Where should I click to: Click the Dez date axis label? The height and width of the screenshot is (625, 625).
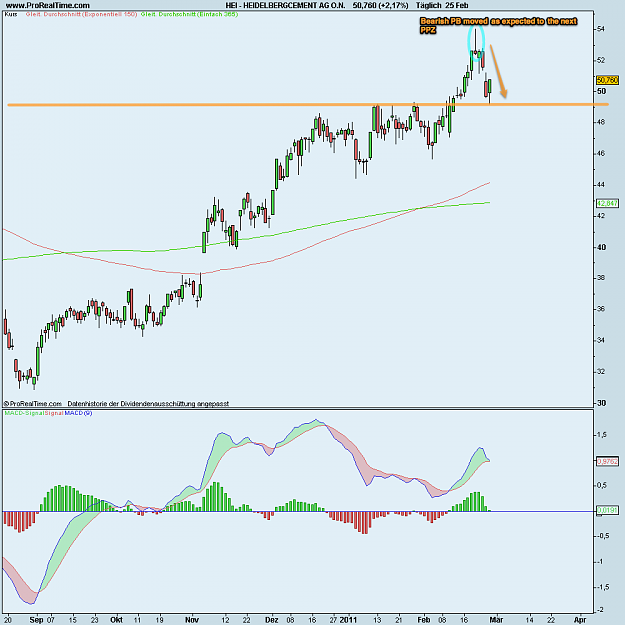271,620
